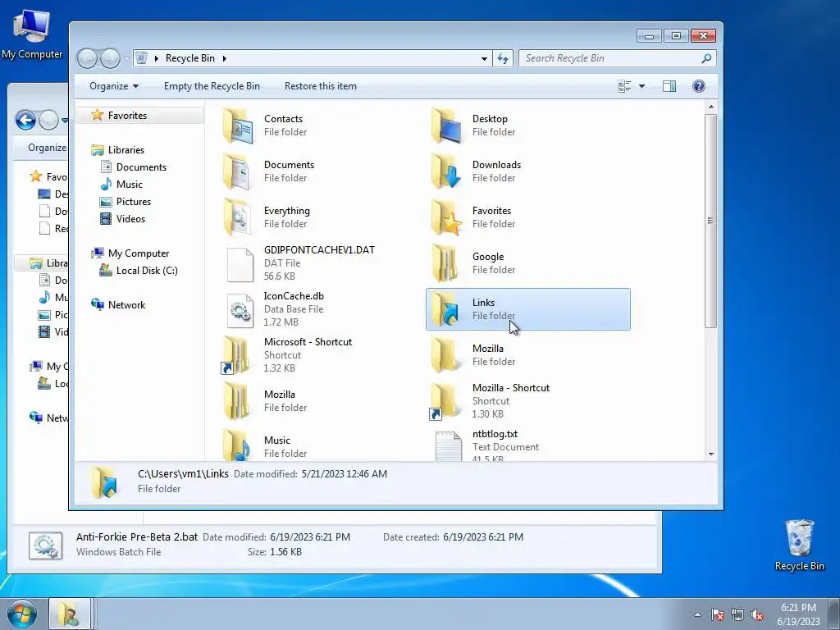Click the Explorer taskbar button
Viewport: 840px width, 630px height.
click(70, 614)
